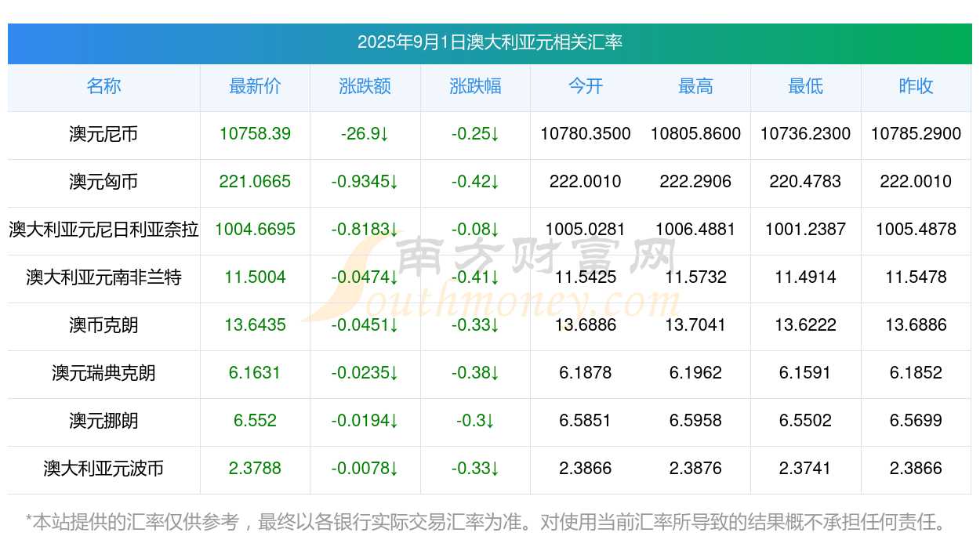Click change percent -0.3↓

point(475,421)
